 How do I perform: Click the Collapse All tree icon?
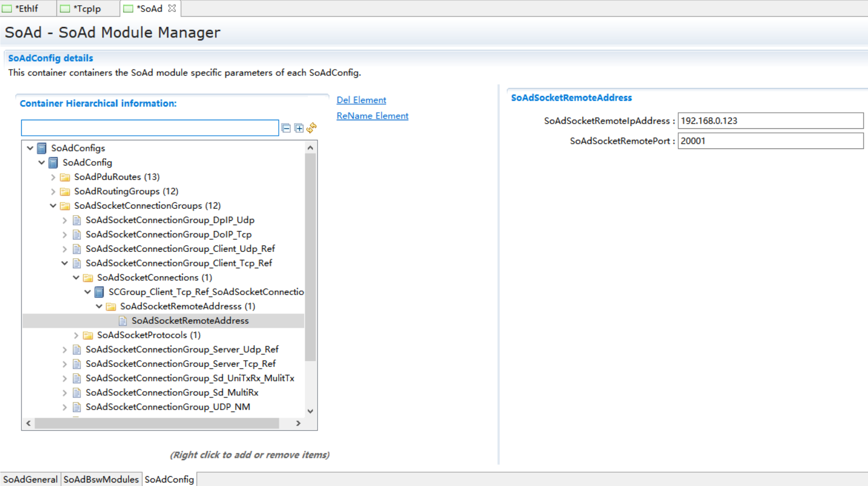pos(286,128)
